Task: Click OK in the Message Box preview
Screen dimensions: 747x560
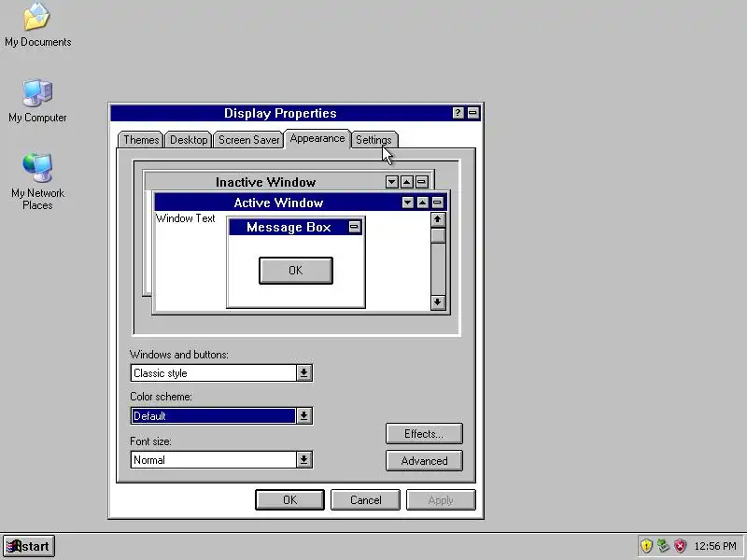Action: coord(296,271)
